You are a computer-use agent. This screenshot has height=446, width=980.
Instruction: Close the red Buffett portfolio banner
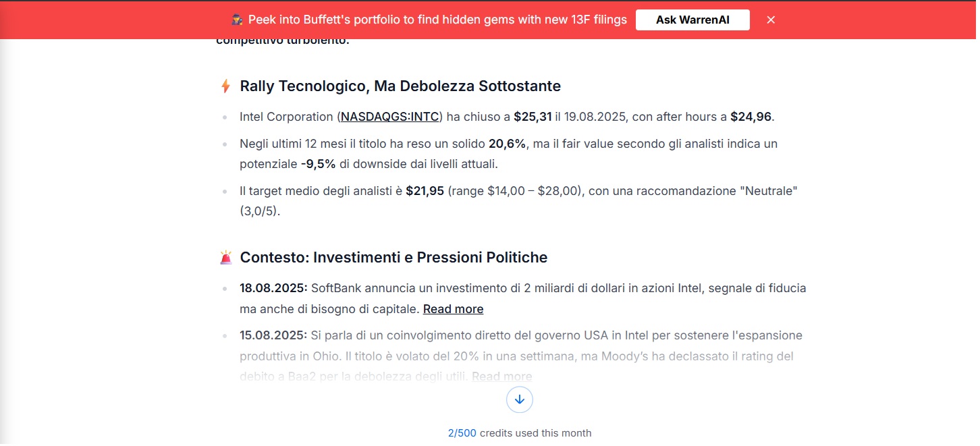click(x=771, y=20)
